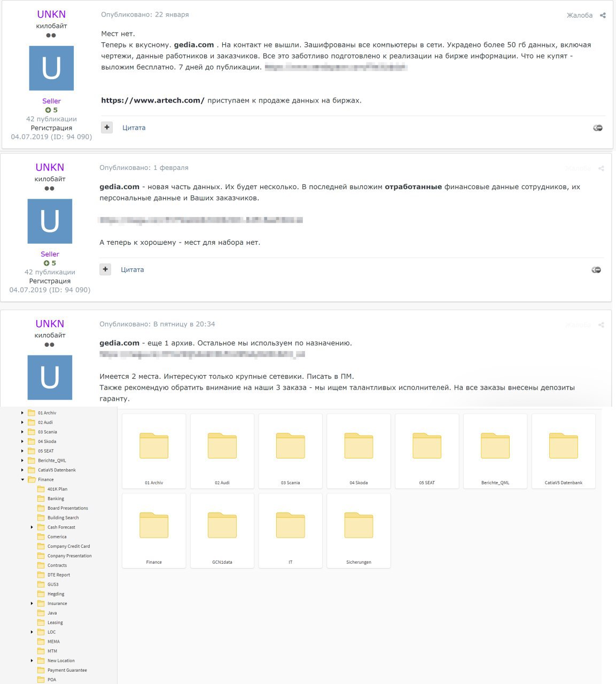Click Цитата in the 1 февраля post

tap(132, 270)
